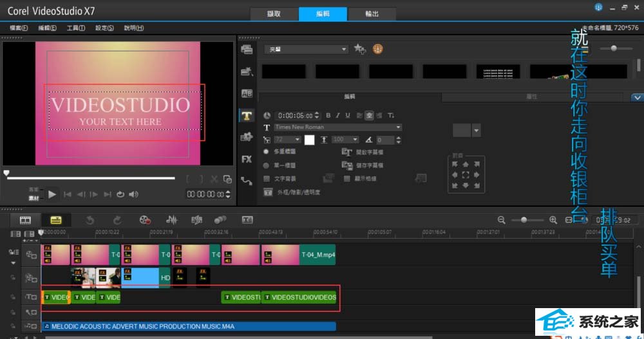Open the Graphic library icon
This screenshot has height=339, width=644.
coord(247,137)
